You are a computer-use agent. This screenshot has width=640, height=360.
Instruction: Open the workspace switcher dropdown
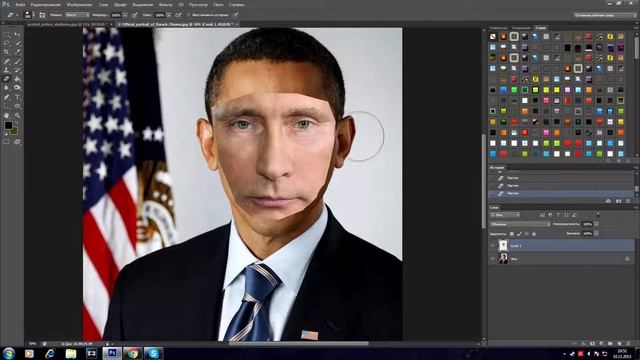pos(605,15)
